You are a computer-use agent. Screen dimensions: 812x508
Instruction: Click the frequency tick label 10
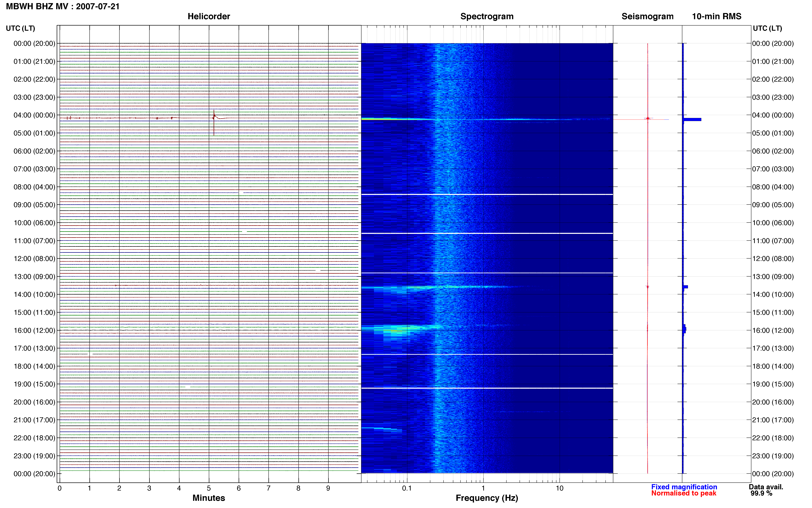point(559,488)
